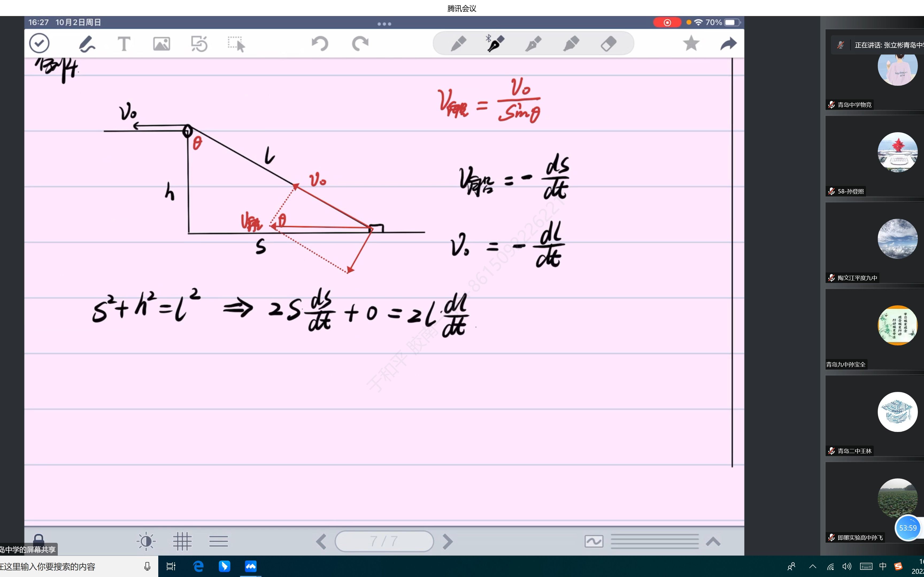Toggle grid background pattern
This screenshot has height=577, width=924.
coord(182,541)
